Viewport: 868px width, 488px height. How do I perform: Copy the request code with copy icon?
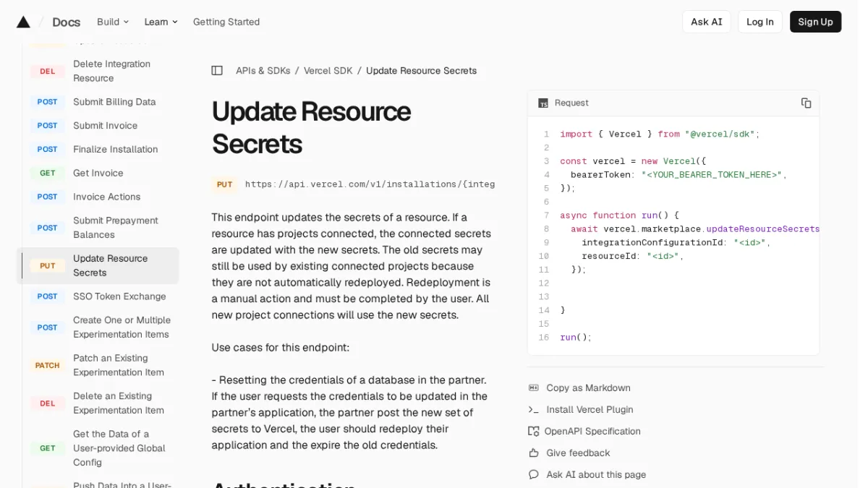coord(806,103)
